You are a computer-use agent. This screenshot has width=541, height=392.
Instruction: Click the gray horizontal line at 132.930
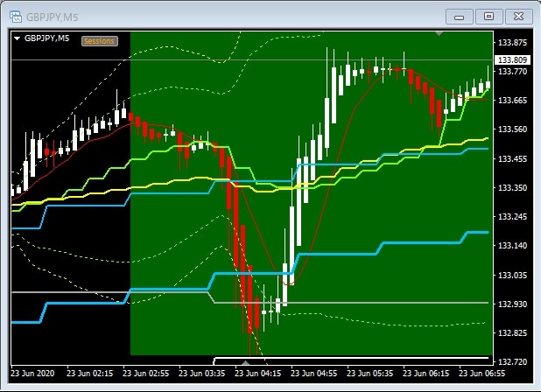coord(394,302)
